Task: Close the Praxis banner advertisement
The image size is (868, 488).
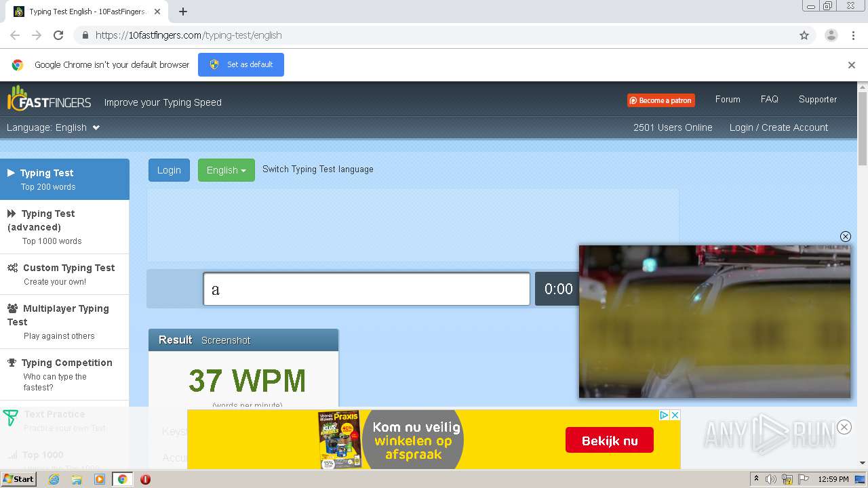Action: tap(675, 415)
